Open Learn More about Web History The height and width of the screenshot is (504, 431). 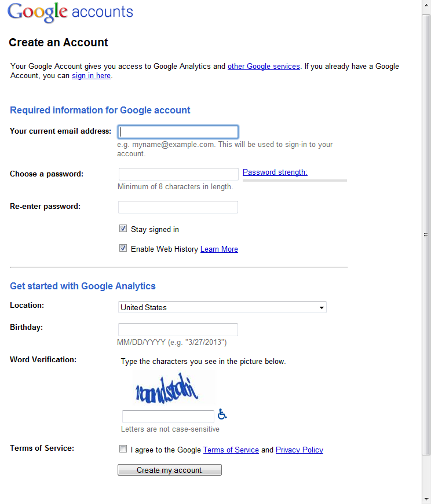click(219, 249)
